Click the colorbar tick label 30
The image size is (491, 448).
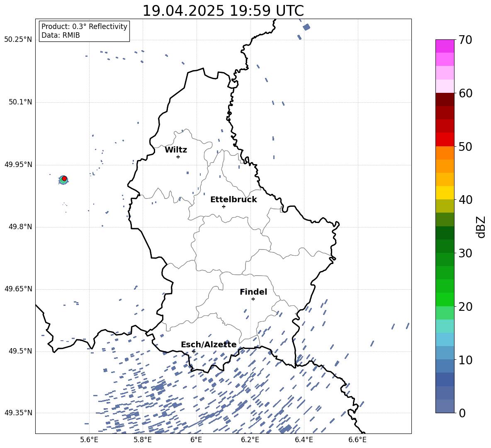[x=465, y=253]
